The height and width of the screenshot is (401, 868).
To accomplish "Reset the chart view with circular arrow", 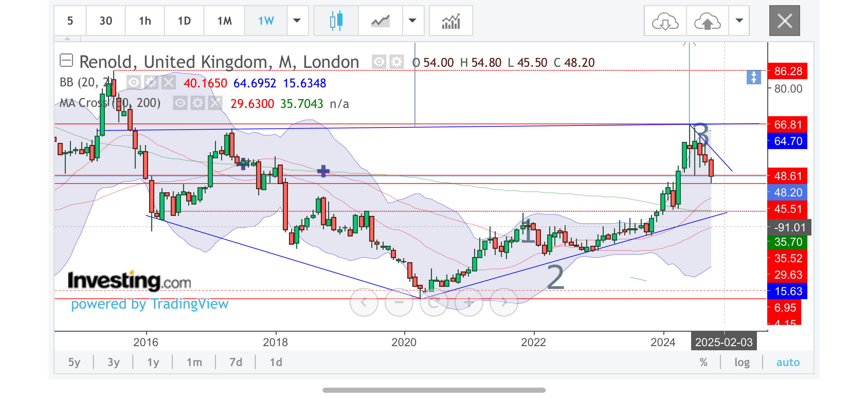I will point(434,302).
